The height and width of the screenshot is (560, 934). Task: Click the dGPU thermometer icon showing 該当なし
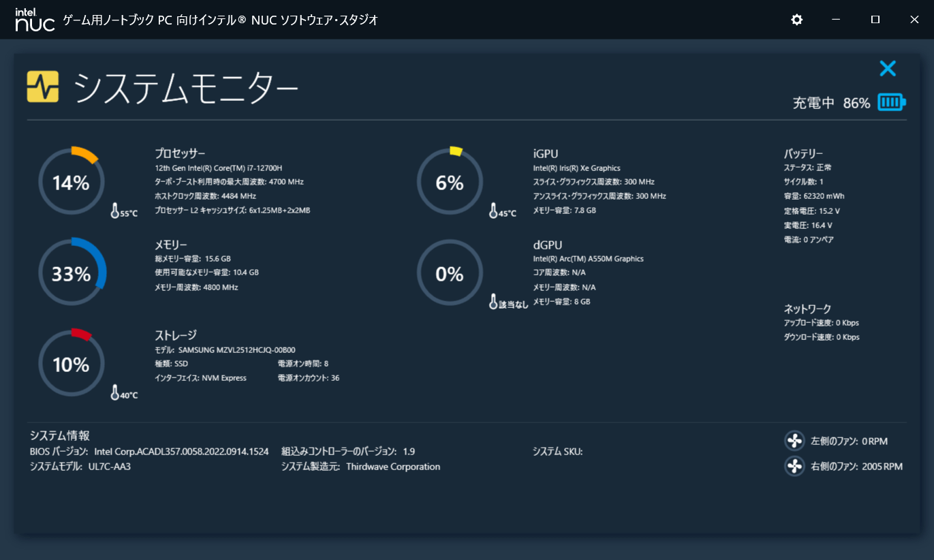pos(494,303)
